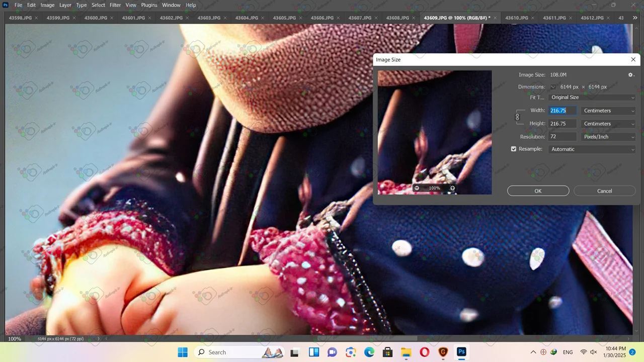This screenshot has width=644, height=362.
Task: Open the Width units Centimeters dropdown
Action: pyautogui.click(x=608, y=111)
